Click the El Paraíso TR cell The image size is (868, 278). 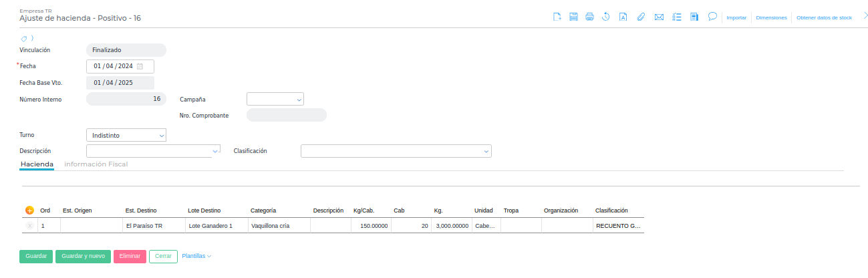coord(154,226)
